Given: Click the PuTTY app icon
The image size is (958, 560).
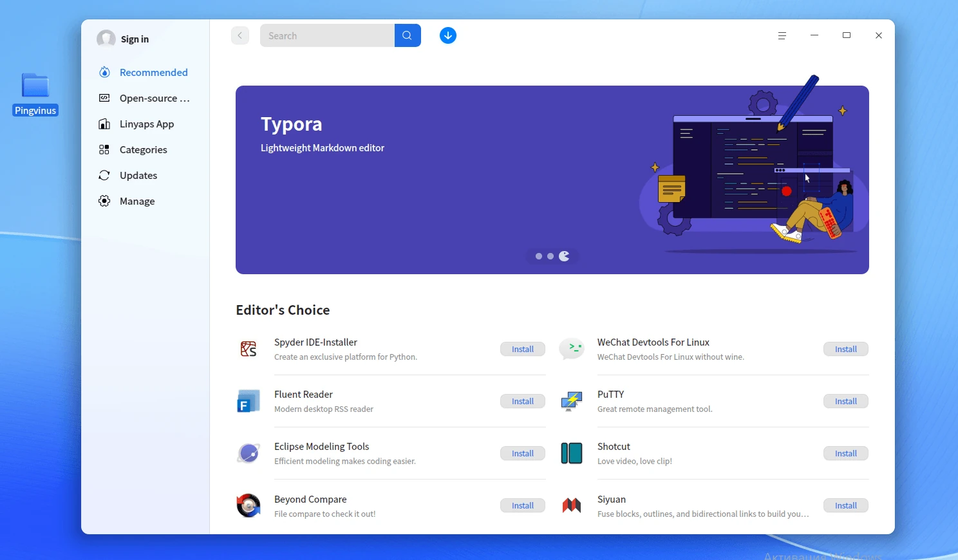Looking at the screenshot, I should point(572,401).
